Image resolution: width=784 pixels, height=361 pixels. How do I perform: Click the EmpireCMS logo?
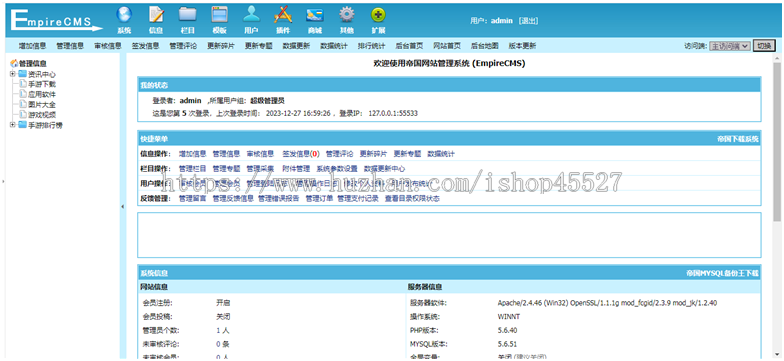click(x=56, y=20)
